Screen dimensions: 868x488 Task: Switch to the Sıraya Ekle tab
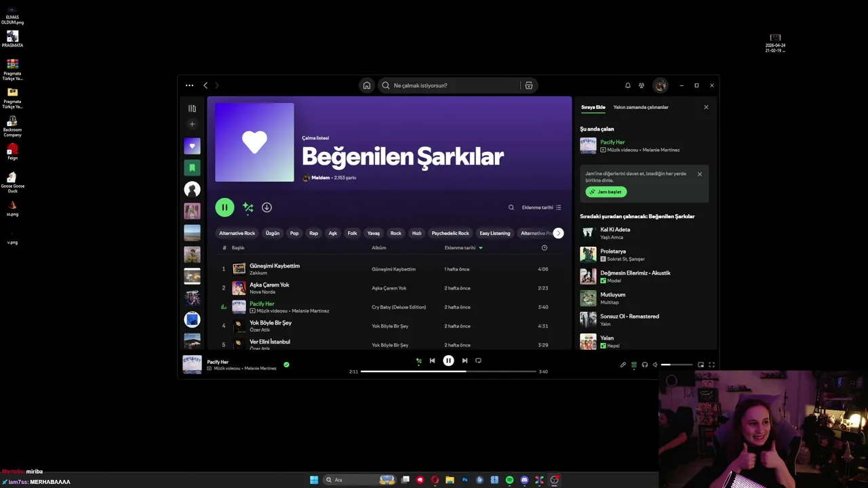[593, 107]
